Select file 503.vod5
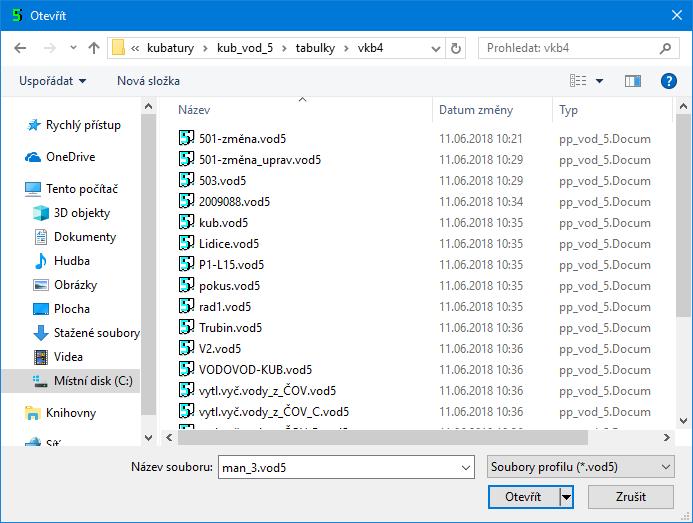 tap(222, 180)
